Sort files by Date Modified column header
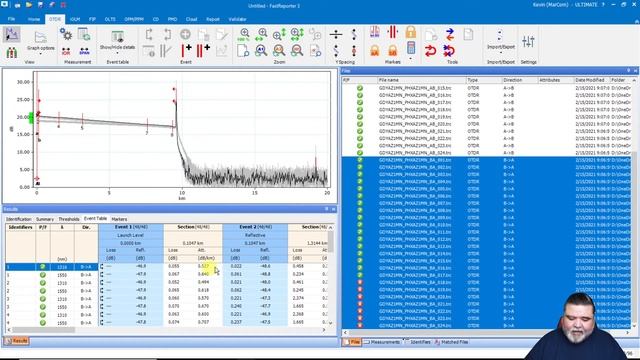 591,80
